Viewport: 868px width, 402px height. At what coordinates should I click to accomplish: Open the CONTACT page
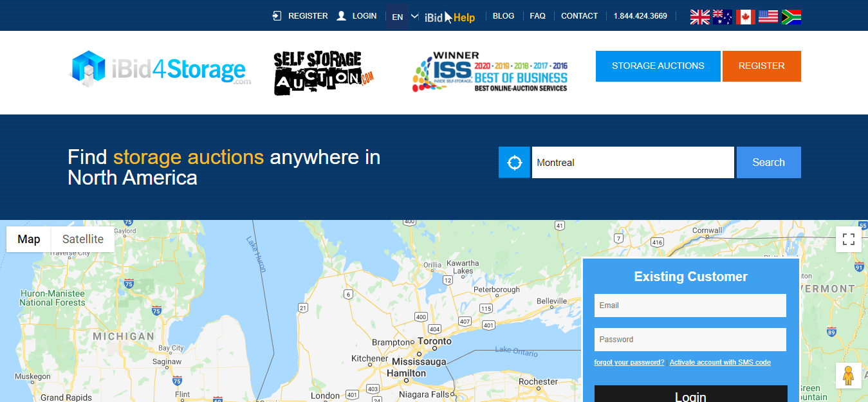click(x=579, y=16)
